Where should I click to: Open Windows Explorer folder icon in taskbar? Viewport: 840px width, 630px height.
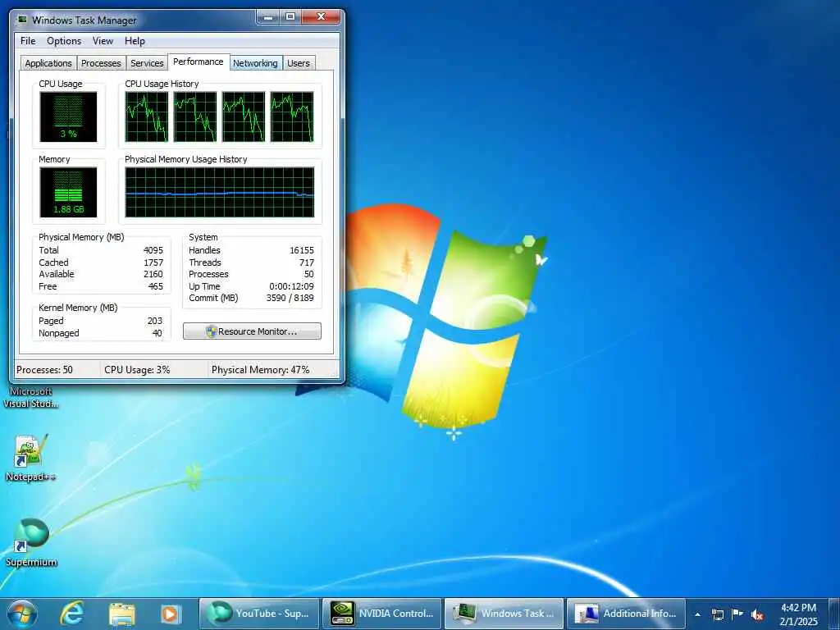coord(122,614)
